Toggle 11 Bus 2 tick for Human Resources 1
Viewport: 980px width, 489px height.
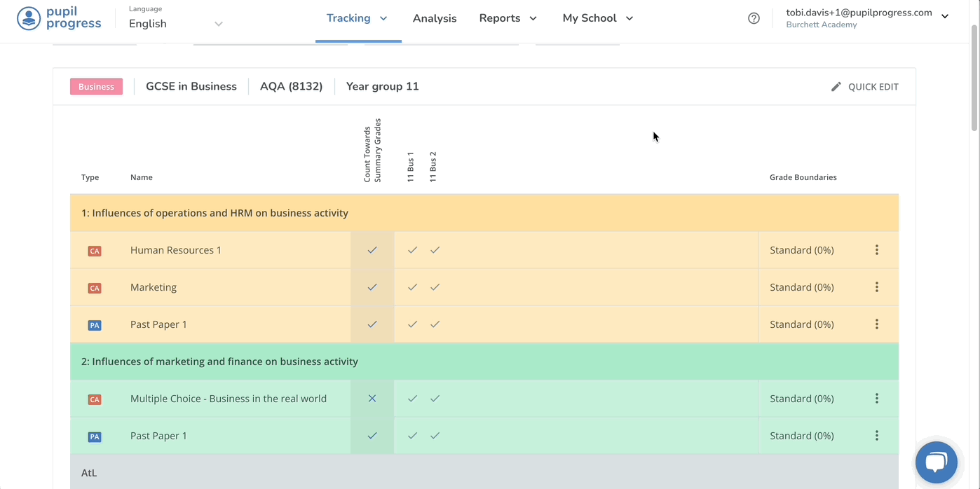click(x=435, y=250)
